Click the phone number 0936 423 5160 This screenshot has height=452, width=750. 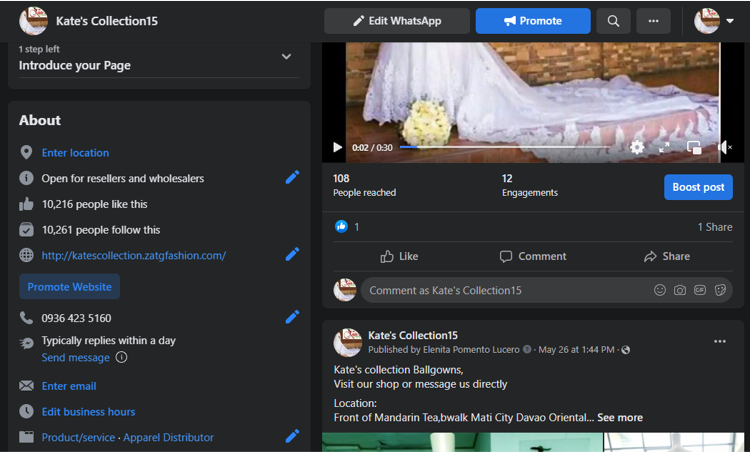pos(77,318)
